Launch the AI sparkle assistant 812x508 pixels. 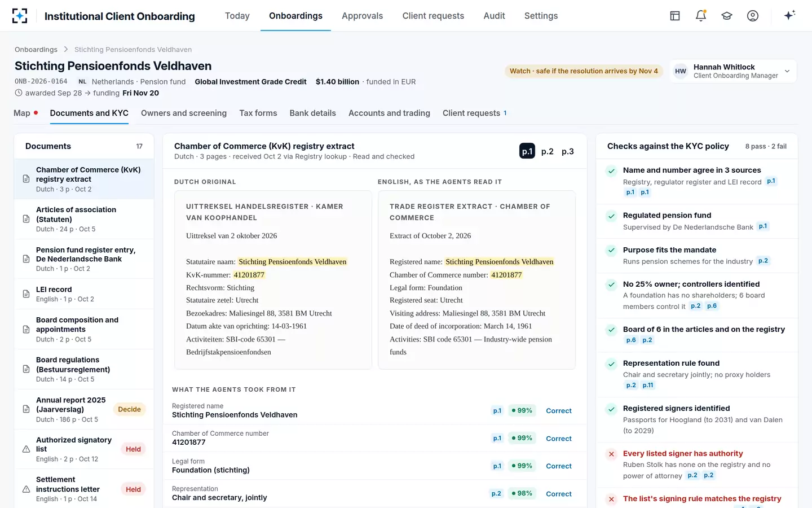click(x=789, y=15)
